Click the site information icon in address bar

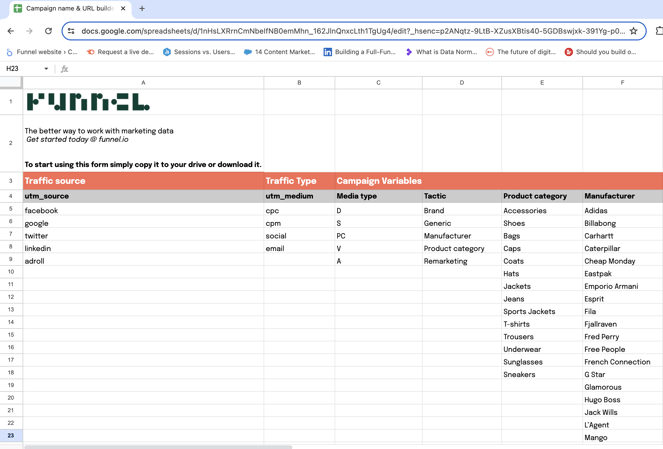click(x=71, y=31)
